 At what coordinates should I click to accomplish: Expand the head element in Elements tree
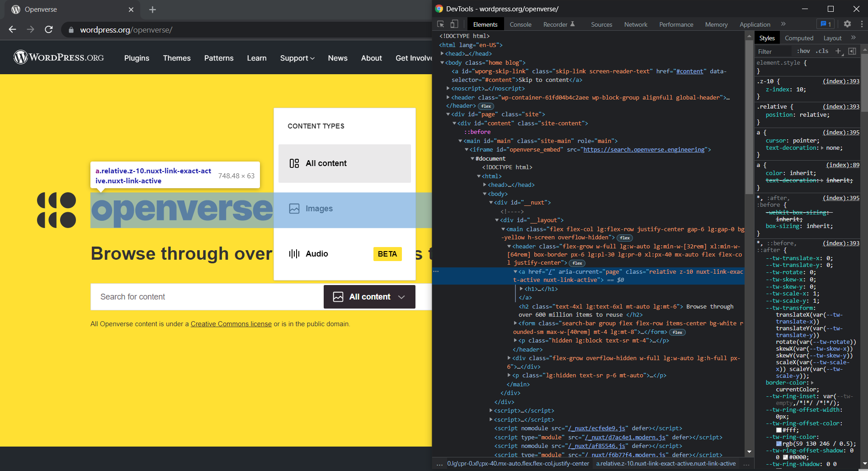coord(443,53)
